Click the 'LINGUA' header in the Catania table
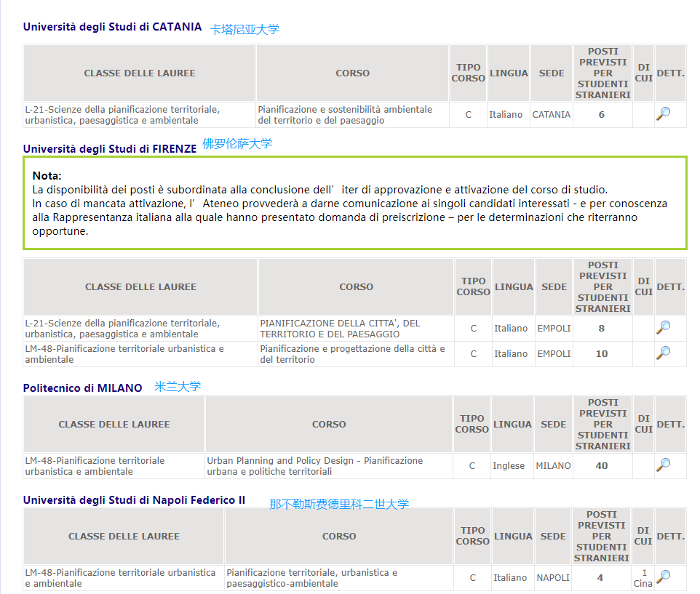The image size is (700, 594). click(509, 73)
